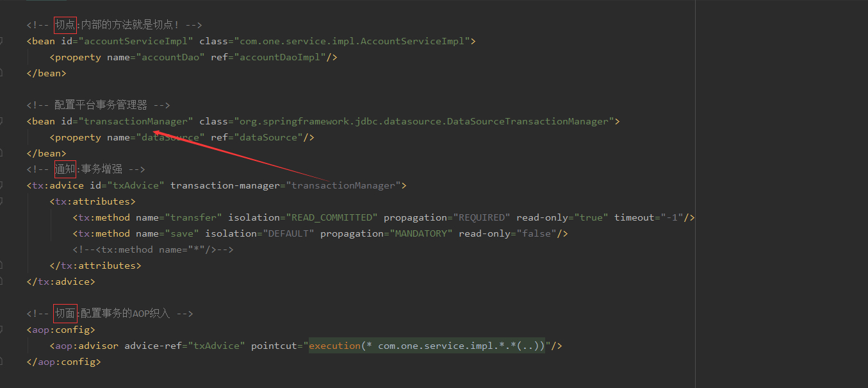This screenshot has height=388, width=868.
Task: Click the read-only value "false"
Action: [536, 233]
